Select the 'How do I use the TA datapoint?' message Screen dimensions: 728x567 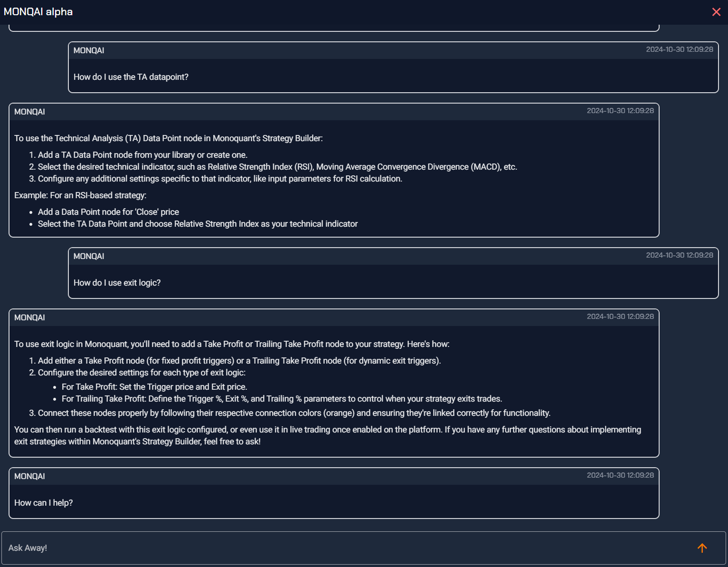coord(131,77)
